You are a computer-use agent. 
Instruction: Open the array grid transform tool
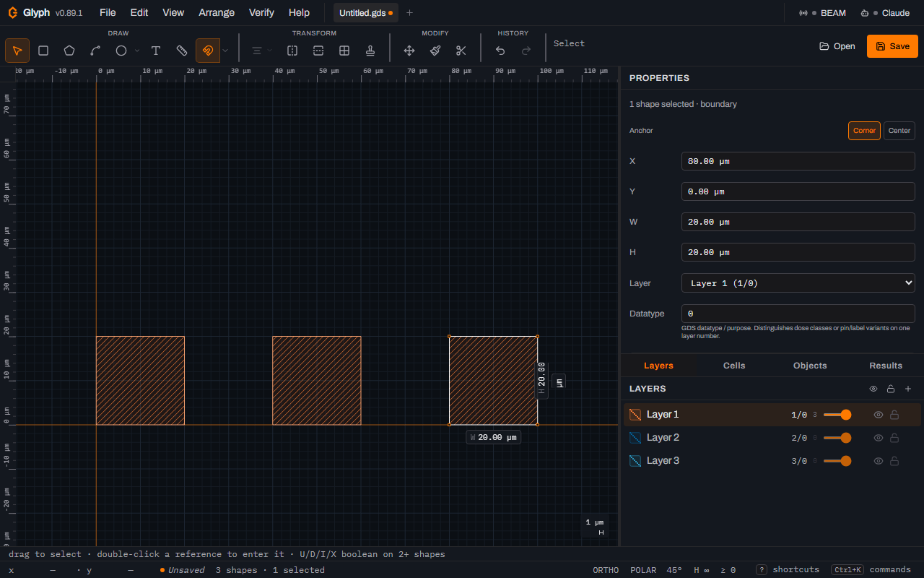coord(344,51)
